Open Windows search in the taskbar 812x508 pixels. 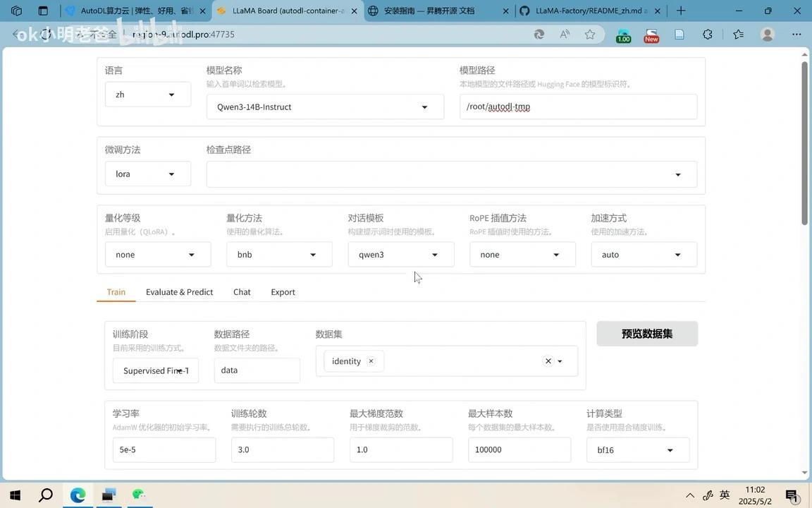44,495
